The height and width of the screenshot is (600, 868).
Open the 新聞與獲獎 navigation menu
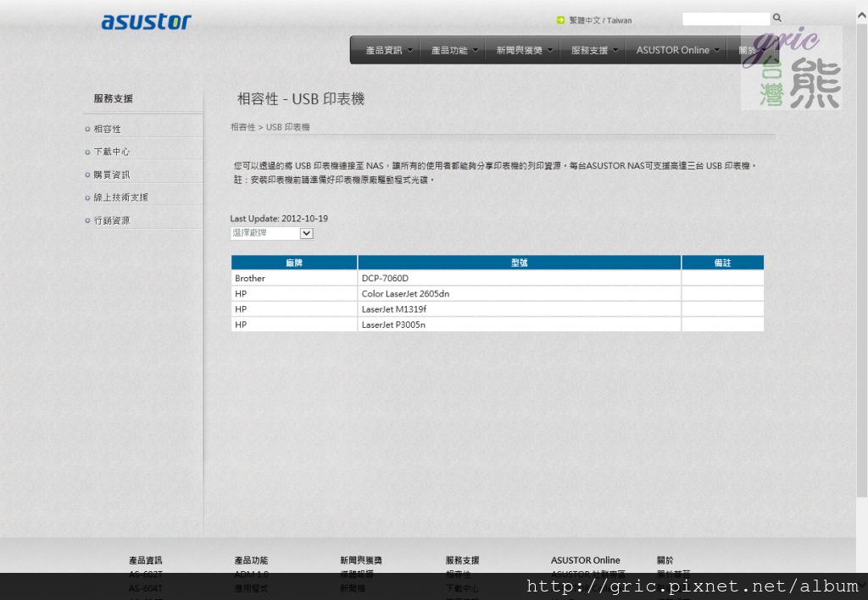524,50
